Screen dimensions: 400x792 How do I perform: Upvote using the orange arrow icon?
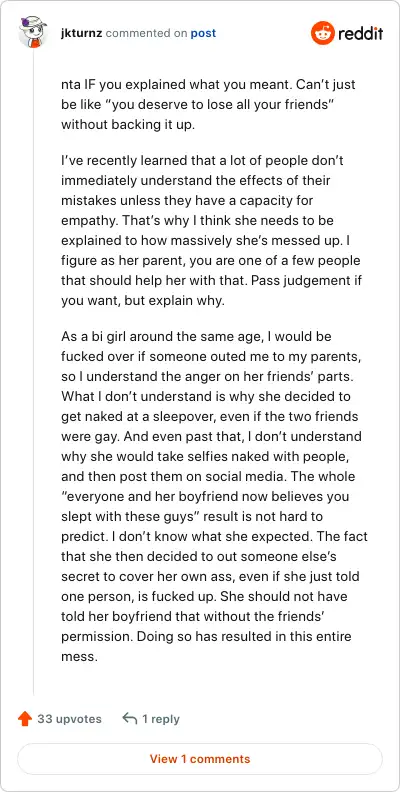(25, 719)
